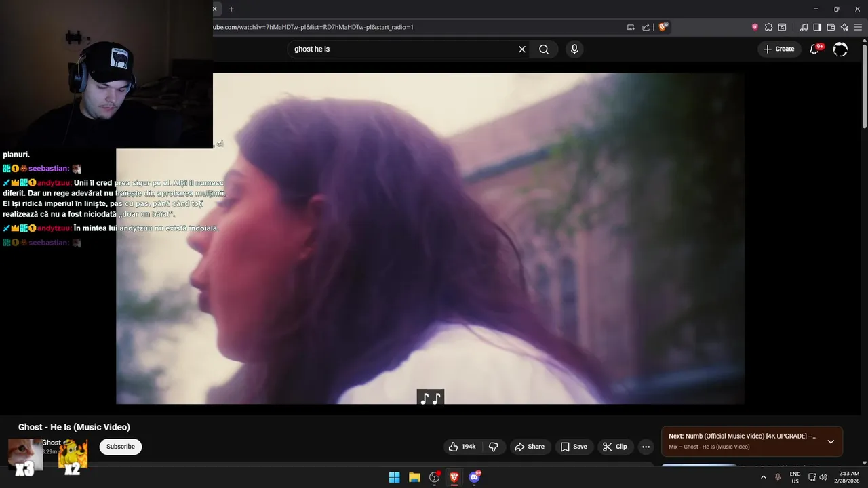Click the YouTube search magnifier button
The image size is (868, 488).
pyautogui.click(x=544, y=49)
